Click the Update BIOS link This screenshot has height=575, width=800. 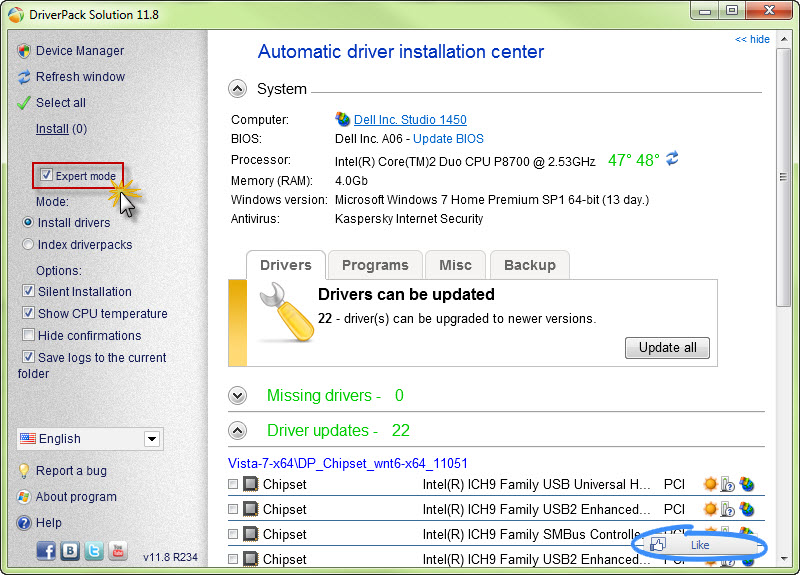448,139
